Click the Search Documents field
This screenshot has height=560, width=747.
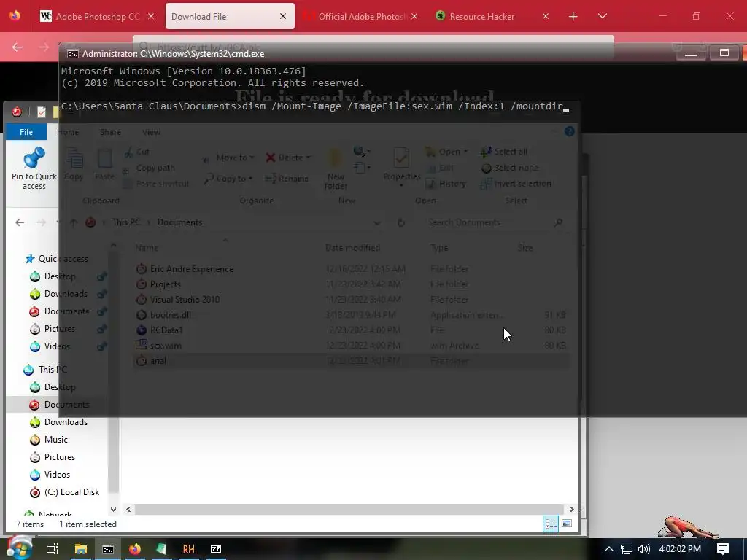(495, 222)
